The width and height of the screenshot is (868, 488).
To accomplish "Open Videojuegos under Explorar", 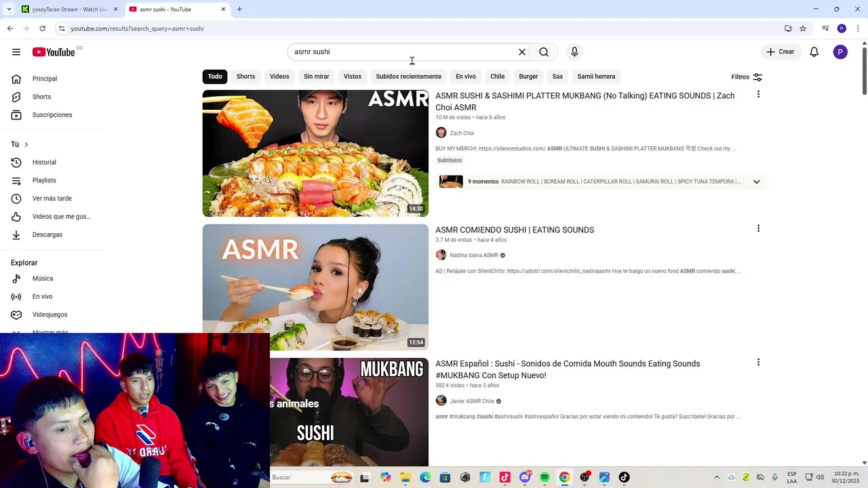I will coord(52,314).
